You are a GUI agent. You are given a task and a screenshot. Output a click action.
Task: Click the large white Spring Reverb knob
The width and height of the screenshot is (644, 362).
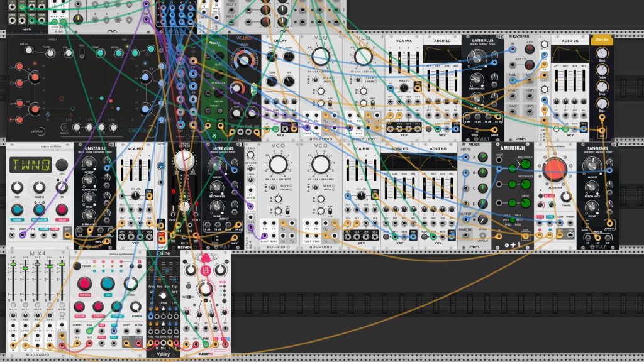click(x=184, y=161)
